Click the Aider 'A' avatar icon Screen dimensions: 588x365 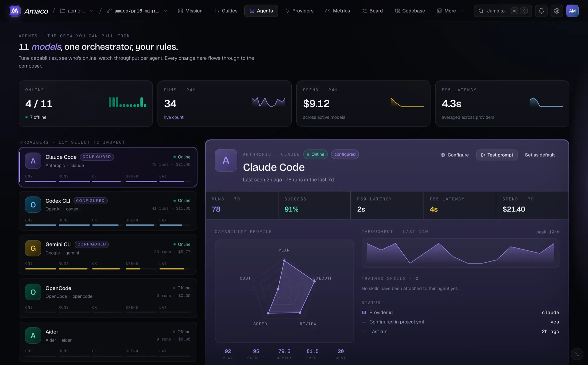pyautogui.click(x=33, y=335)
